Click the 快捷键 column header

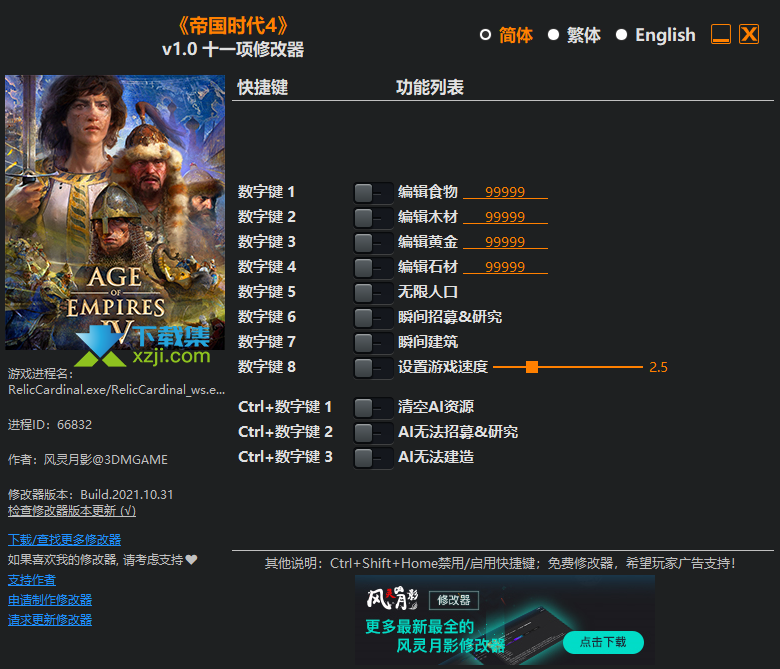263,87
